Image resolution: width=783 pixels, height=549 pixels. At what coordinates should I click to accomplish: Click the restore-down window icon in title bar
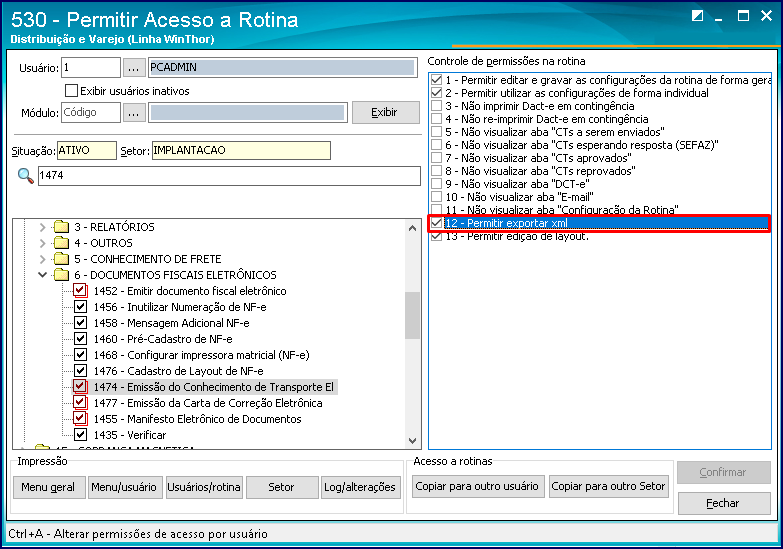pyautogui.click(x=697, y=16)
